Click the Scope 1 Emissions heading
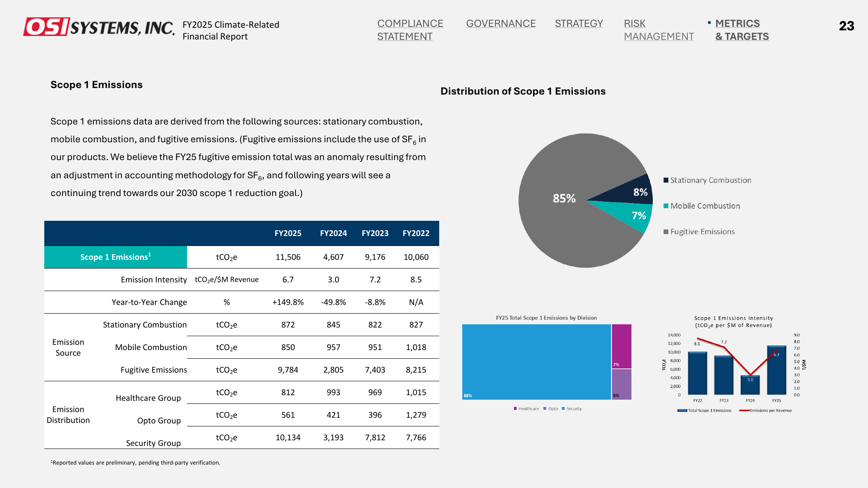This screenshot has height=488, width=868. point(96,85)
